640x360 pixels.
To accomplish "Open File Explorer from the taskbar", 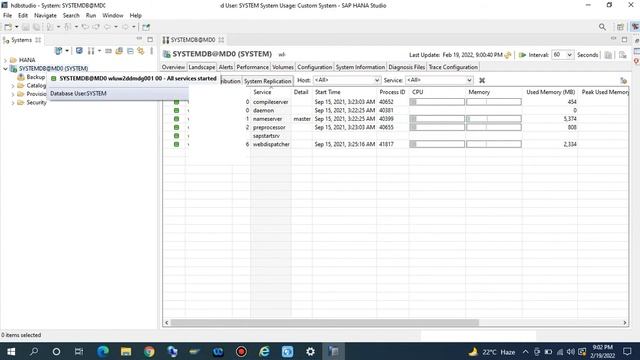I will point(126,351).
